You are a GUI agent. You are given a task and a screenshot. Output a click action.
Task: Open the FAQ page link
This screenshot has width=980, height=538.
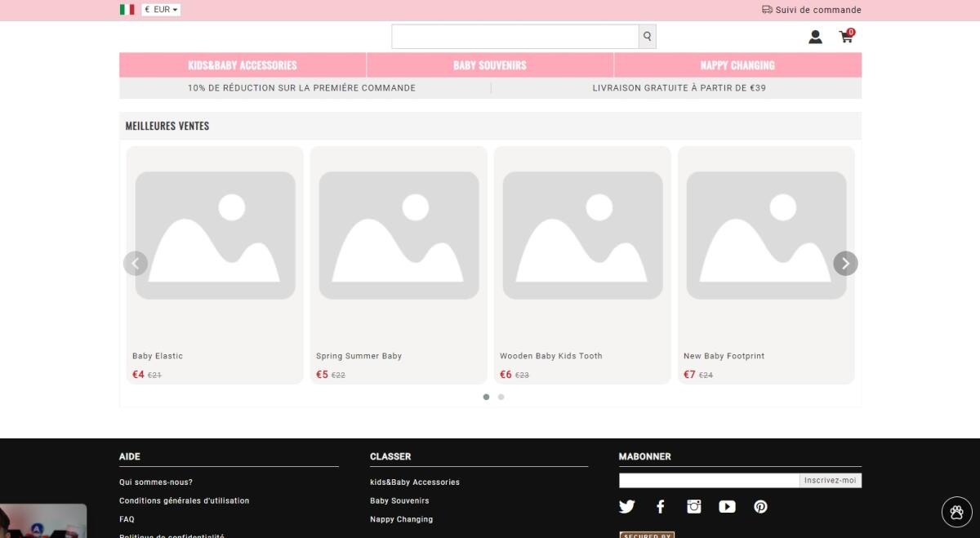(127, 518)
